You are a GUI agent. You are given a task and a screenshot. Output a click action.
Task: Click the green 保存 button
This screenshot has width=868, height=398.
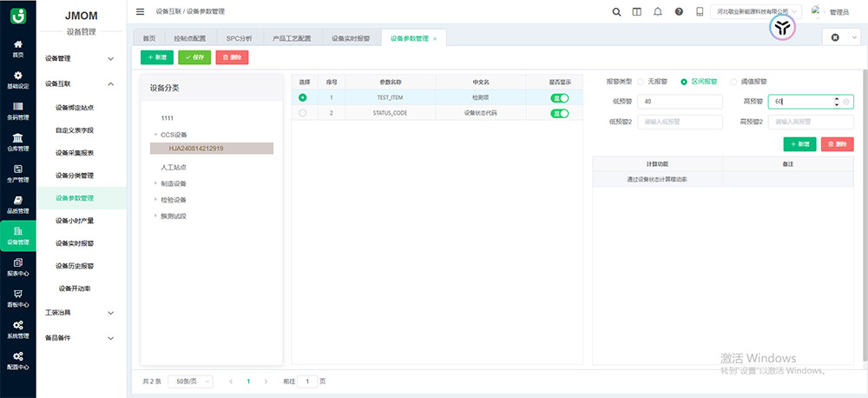click(x=194, y=56)
